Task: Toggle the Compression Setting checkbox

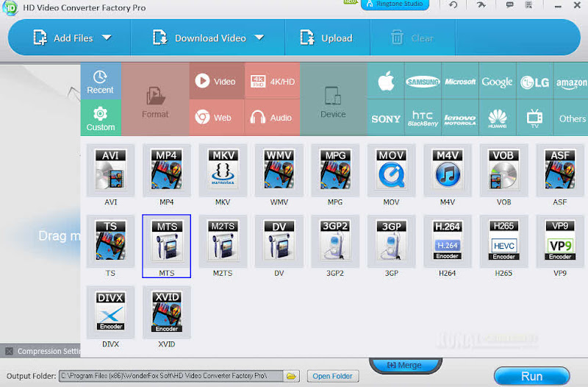Action: click(x=10, y=352)
